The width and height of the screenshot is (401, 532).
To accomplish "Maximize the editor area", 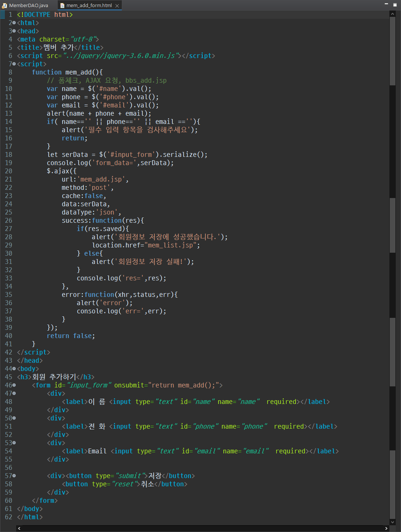I will [x=395, y=5].
